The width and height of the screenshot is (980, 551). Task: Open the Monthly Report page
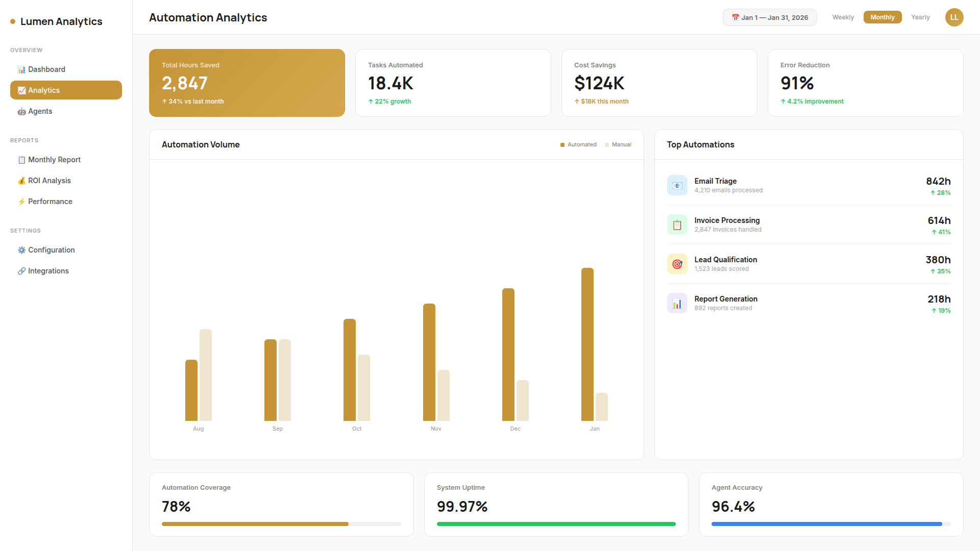pos(54,160)
